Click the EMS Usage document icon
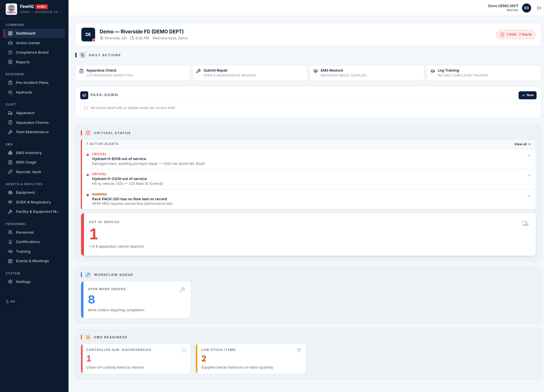 click(x=10, y=162)
